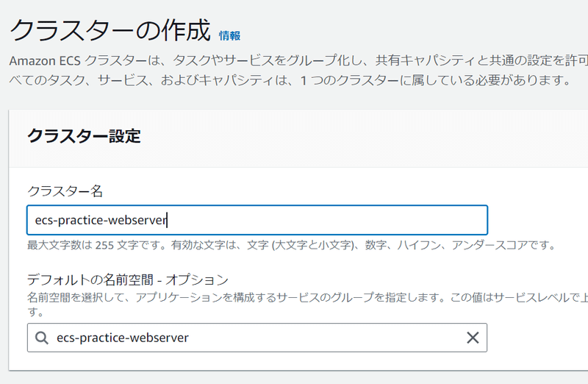Select the 最大文字数は 255 文字です hint text
Screen dimensions: 588x384
pos(291,245)
